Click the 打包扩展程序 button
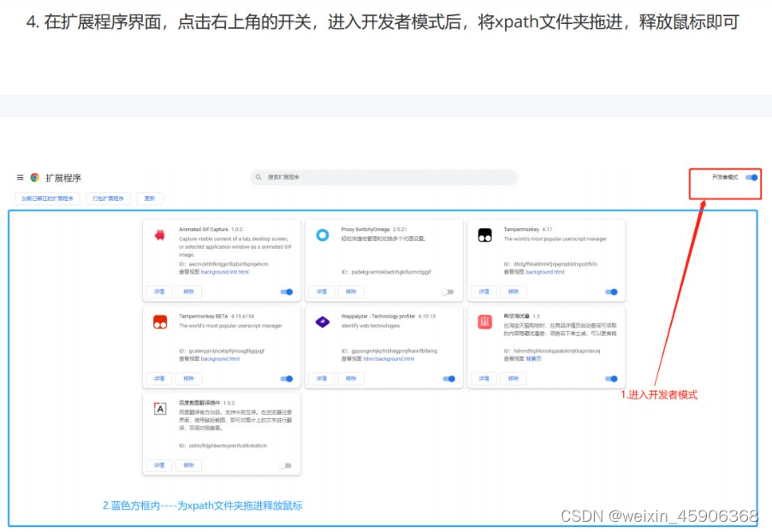The width and height of the screenshot is (772, 532). pyautogui.click(x=109, y=197)
